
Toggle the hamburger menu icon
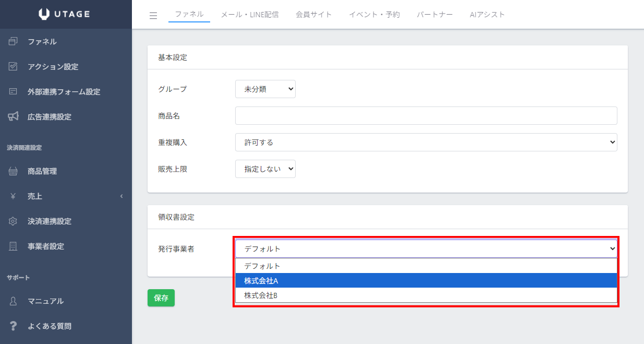coord(153,15)
